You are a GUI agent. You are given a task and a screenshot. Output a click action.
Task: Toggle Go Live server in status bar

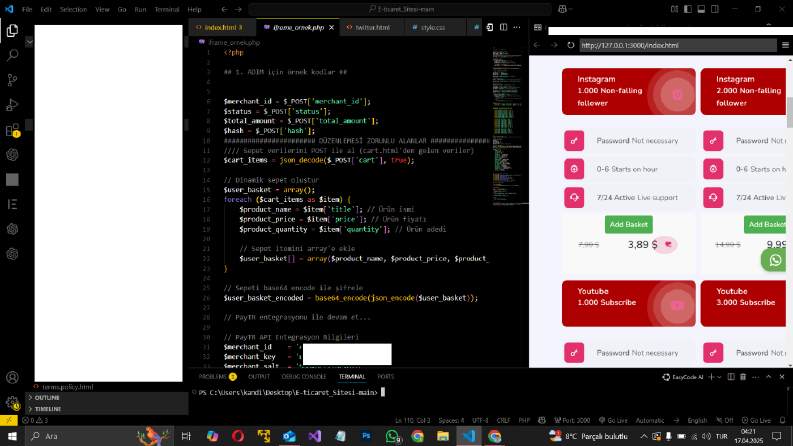613,420
